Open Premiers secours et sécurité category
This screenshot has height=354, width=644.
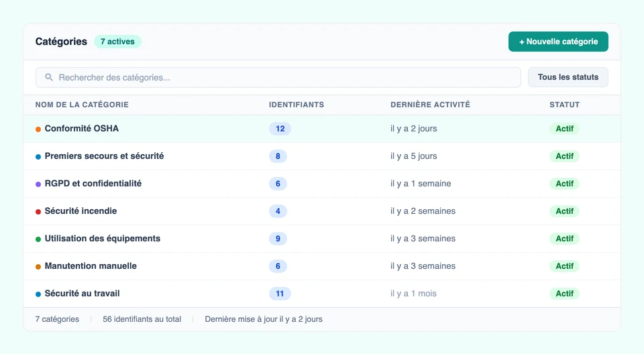click(x=105, y=156)
